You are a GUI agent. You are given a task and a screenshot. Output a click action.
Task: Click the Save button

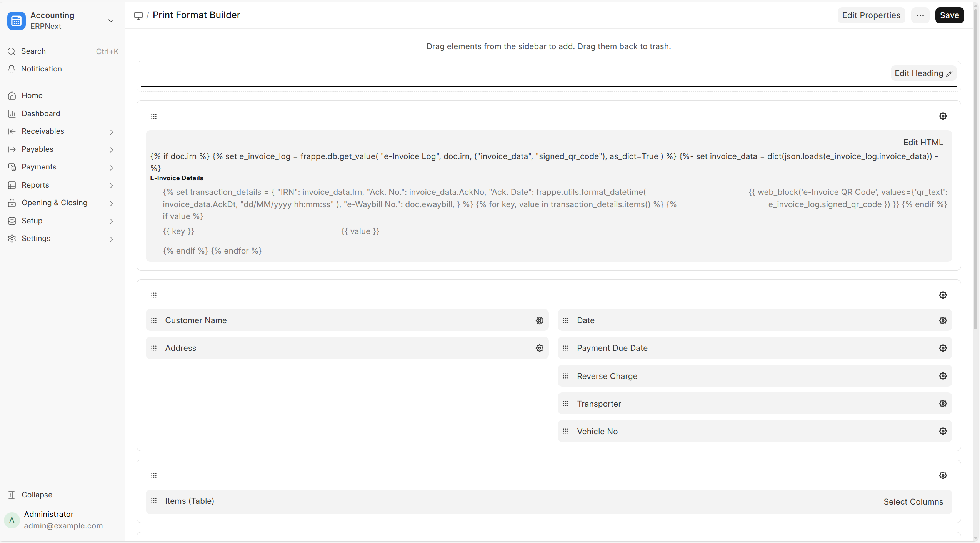[x=949, y=15]
